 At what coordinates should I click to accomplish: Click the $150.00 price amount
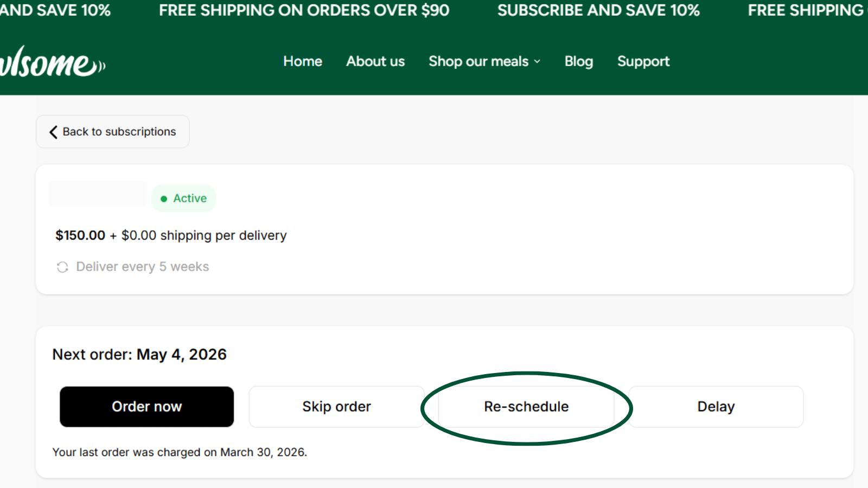[x=80, y=235]
